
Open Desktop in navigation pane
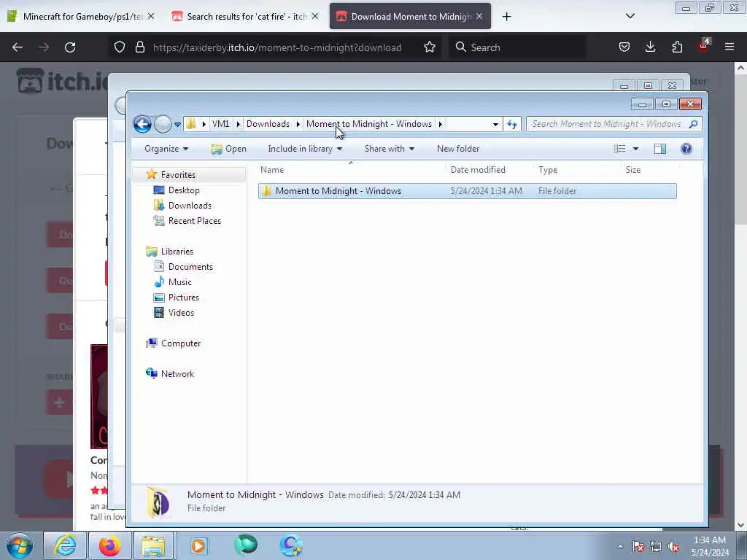(x=183, y=190)
